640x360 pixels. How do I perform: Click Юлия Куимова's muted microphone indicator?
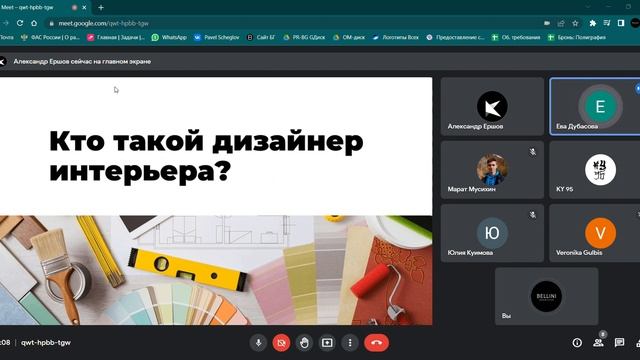tap(533, 215)
